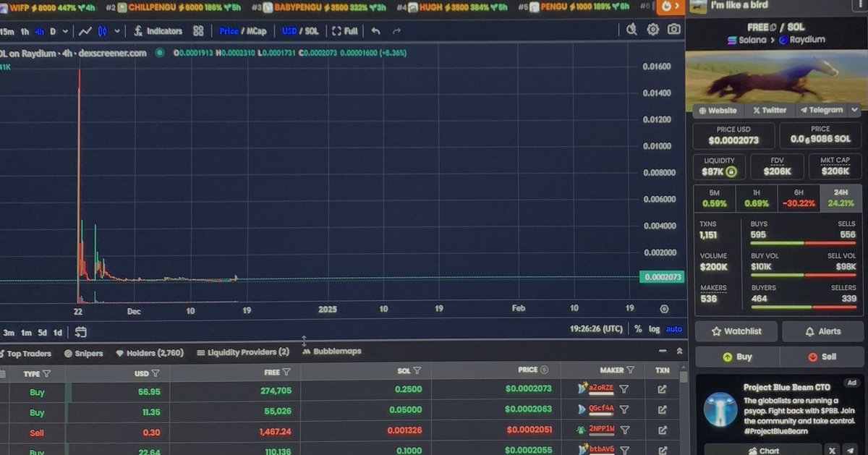Open transaction link for the 56.95 buy
Image resolution: width=868 pixels, height=455 pixels.
click(662, 389)
